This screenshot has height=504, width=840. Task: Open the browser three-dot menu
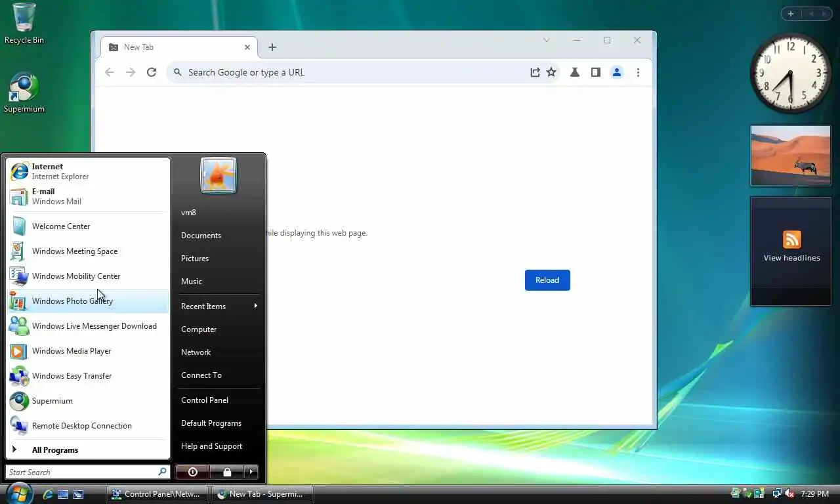[x=638, y=72]
